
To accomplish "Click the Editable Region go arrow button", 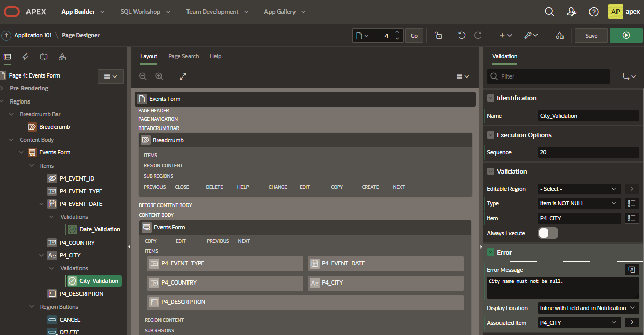I will pyautogui.click(x=632, y=189).
